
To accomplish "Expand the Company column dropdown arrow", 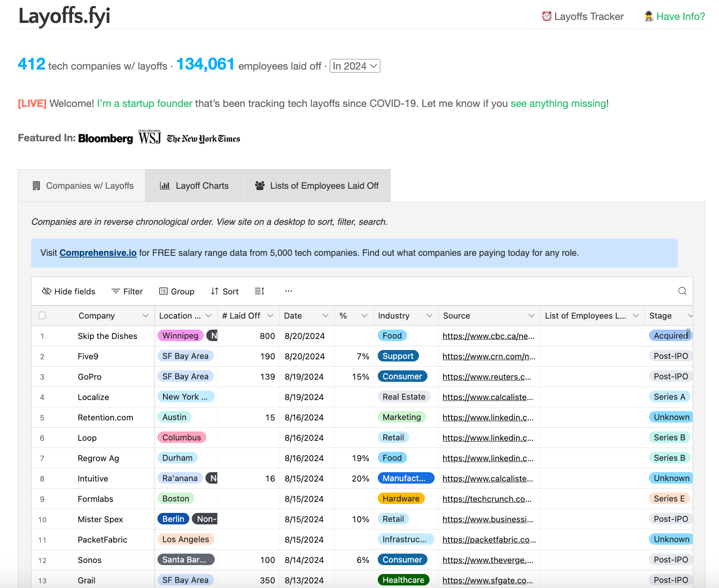I will coord(146,316).
